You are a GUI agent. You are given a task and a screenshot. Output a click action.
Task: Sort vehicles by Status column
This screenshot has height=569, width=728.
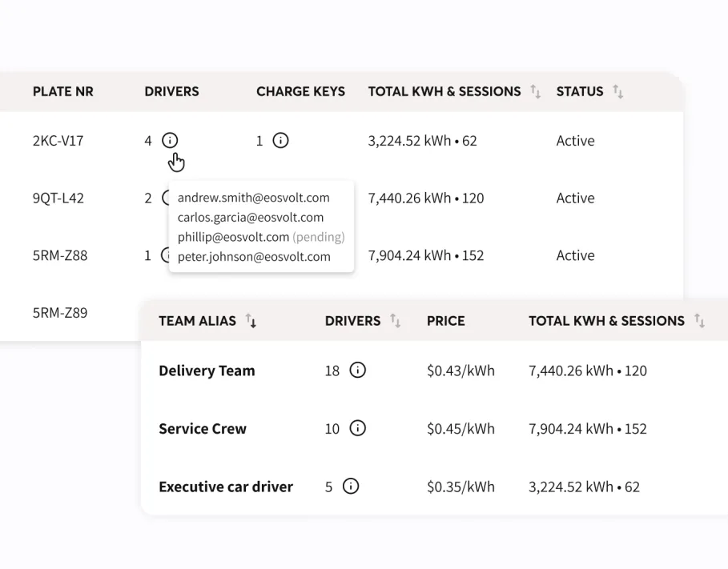point(617,91)
